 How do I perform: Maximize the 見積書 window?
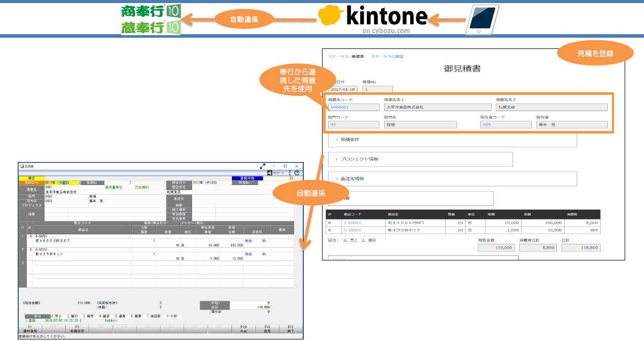285,166
